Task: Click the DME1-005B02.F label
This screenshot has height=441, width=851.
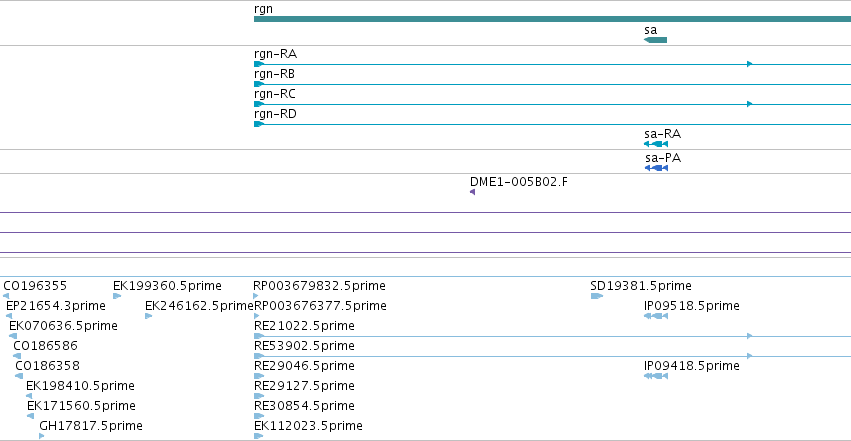Action: [519, 182]
